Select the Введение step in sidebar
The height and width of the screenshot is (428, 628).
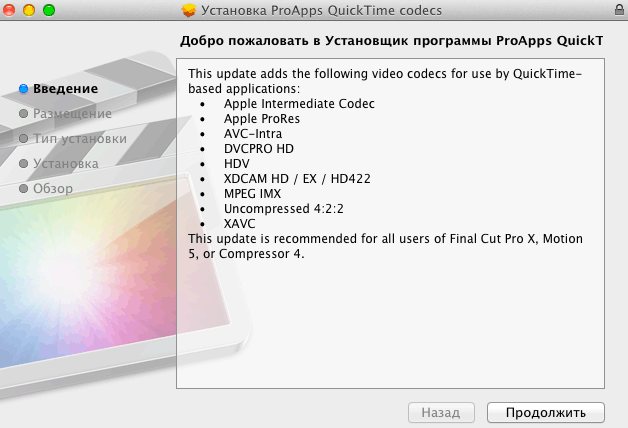point(65,89)
